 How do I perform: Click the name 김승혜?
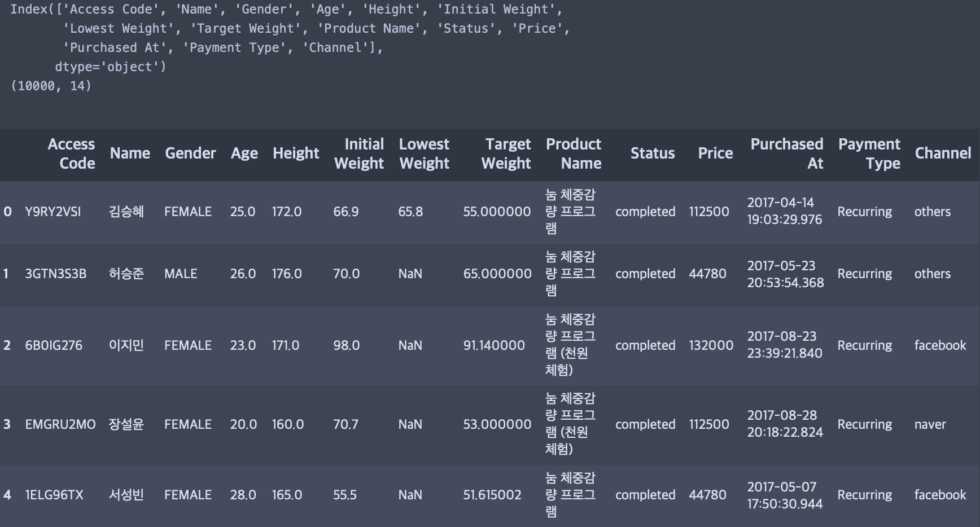click(x=126, y=212)
